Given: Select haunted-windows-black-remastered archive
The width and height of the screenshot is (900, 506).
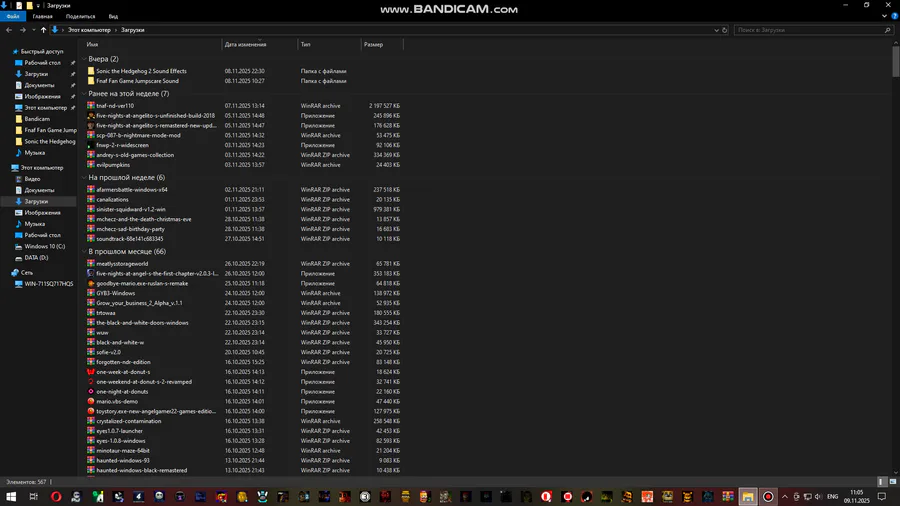Looking at the screenshot, I should click(142, 470).
